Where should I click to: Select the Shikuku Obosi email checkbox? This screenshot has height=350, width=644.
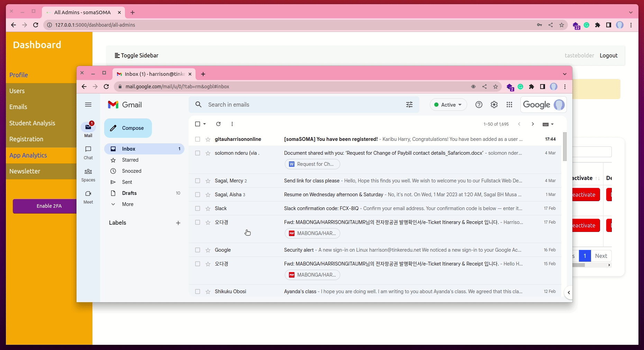198,291
